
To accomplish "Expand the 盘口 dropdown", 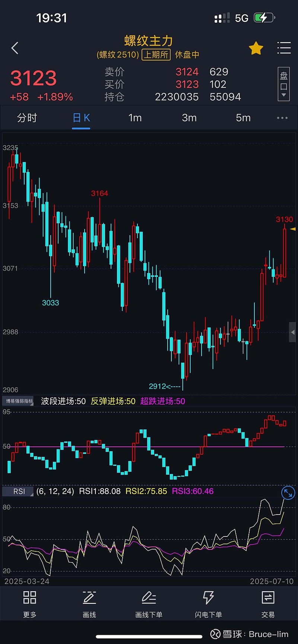I will pos(284,84).
